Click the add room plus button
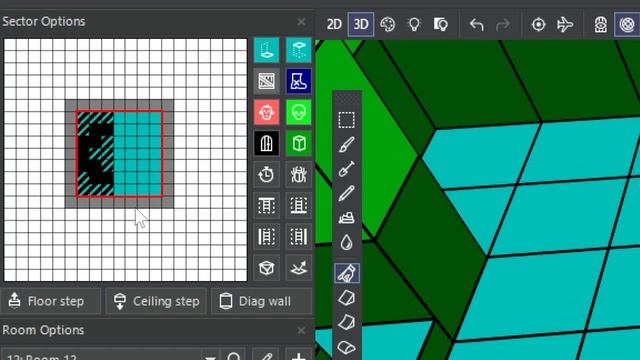Viewport: 640px width, 360px height. 299,356
